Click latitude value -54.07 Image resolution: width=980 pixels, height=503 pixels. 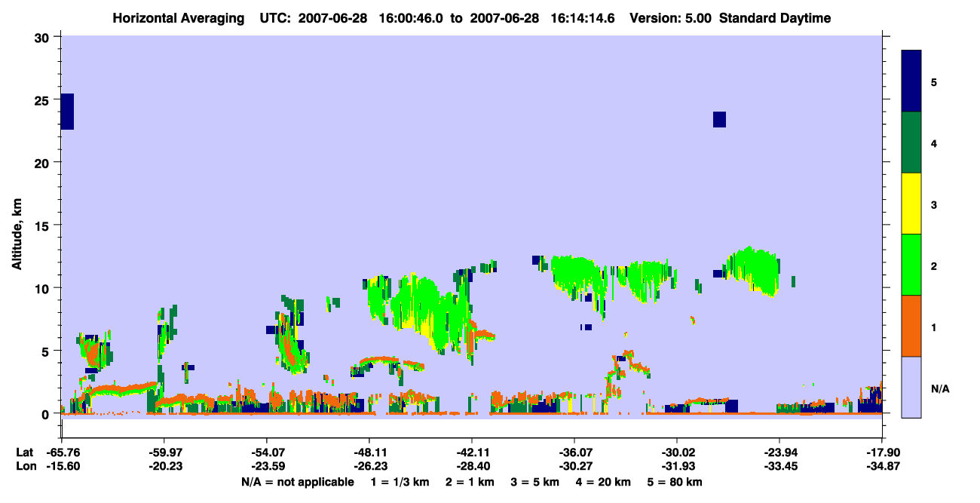pos(267,452)
